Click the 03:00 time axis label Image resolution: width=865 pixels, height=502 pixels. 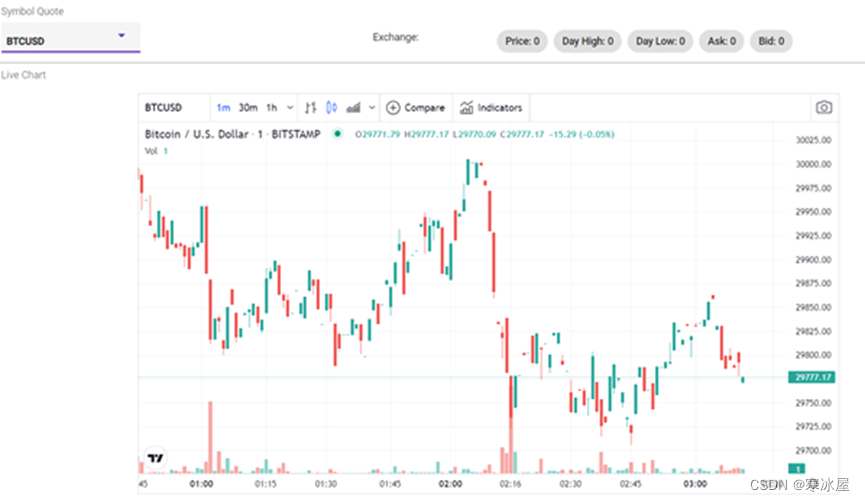click(695, 484)
